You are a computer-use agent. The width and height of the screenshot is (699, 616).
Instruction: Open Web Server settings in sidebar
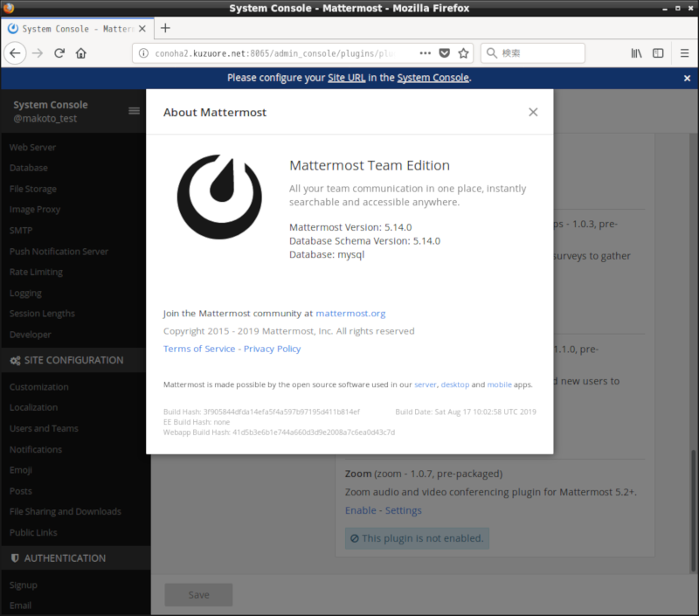(x=32, y=147)
